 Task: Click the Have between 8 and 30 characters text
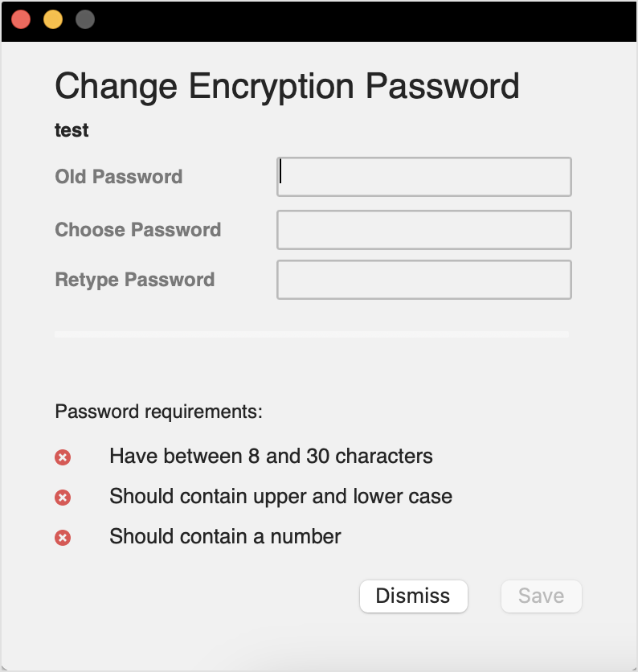point(270,456)
